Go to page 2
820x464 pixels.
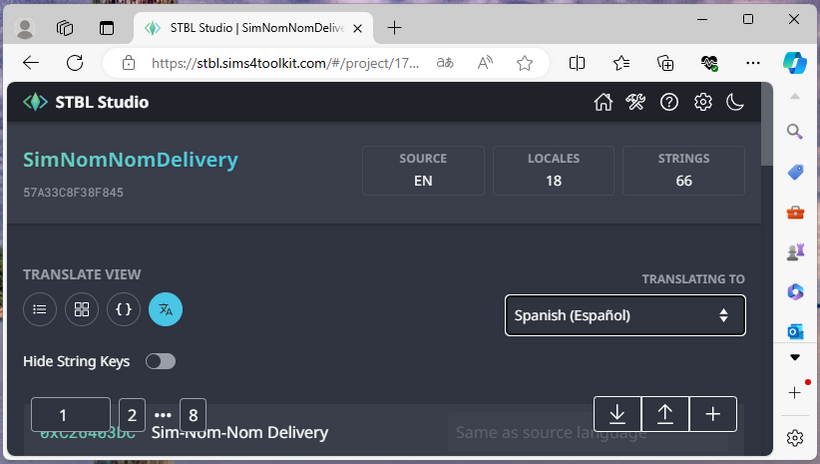(132, 414)
